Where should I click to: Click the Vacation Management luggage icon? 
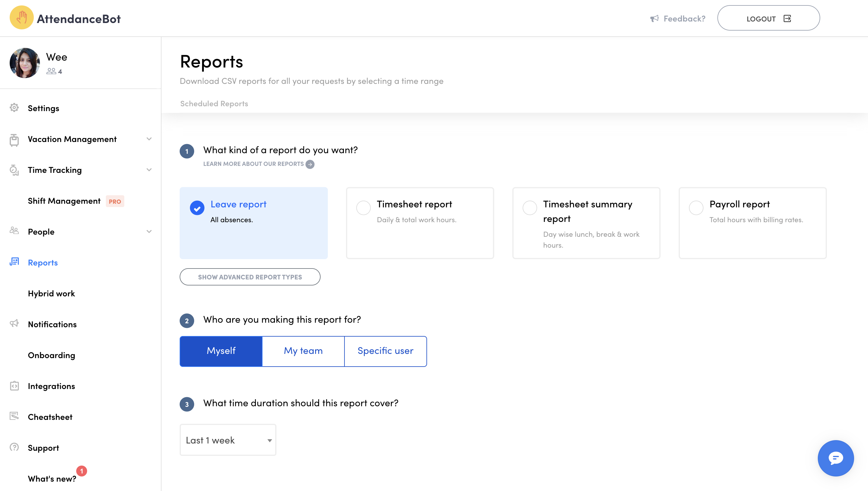14,140
